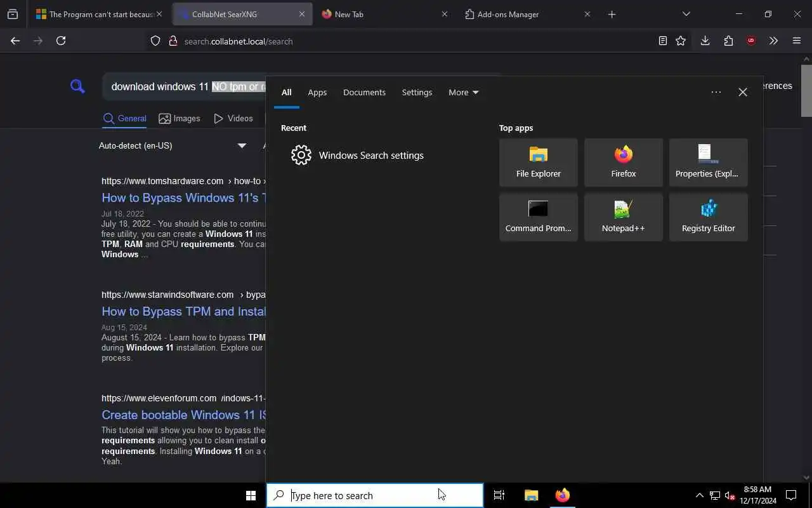
Task: Switch to the Documents search filter
Action: click(x=364, y=93)
